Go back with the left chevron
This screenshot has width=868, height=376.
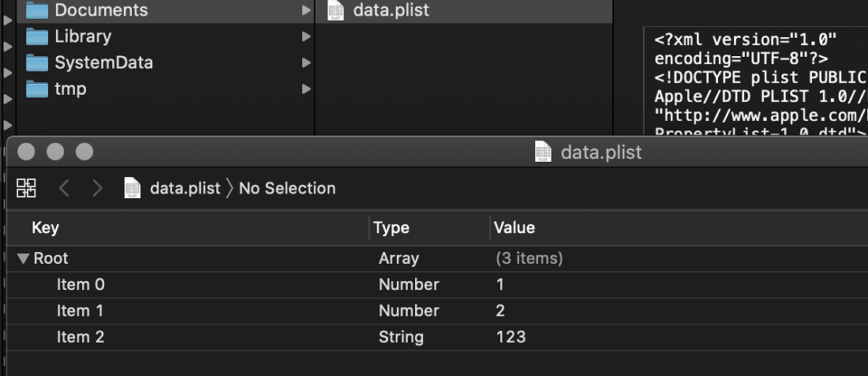tap(64, 188)
